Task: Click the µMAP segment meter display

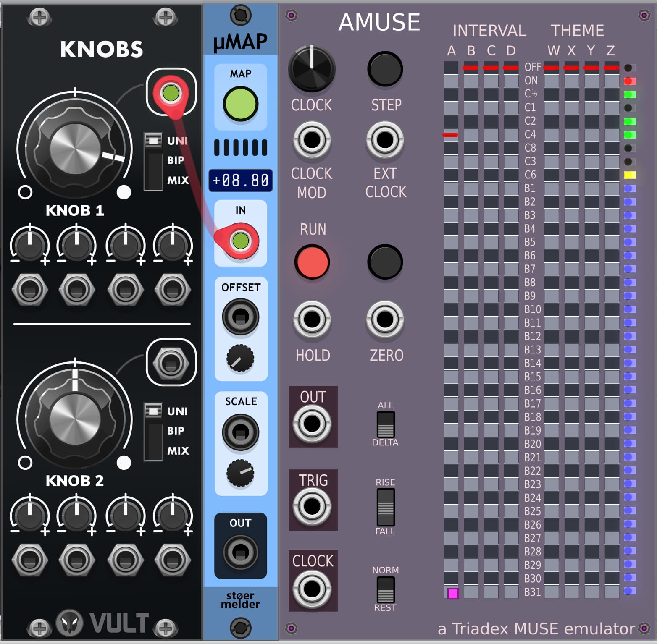Action: coord(241,148)
